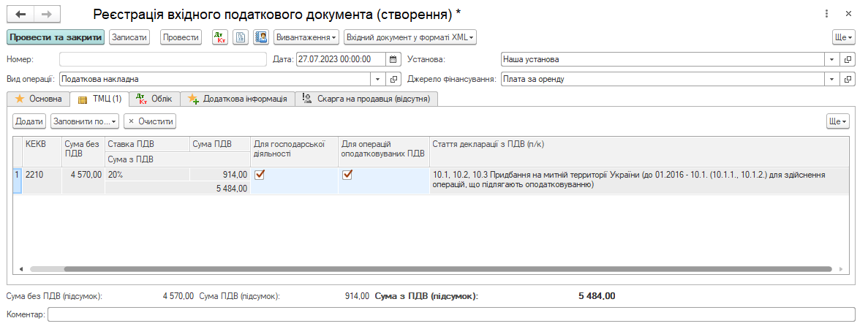Expand Вхідний документ у форматі XML menu

[410, 37]
